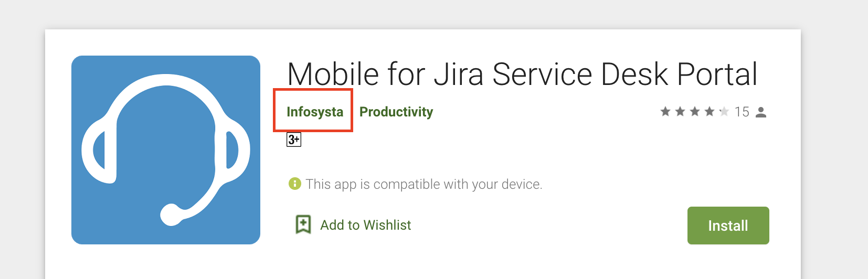Open the Infosysta developer page
868x279 pixels.
point(315,112)
